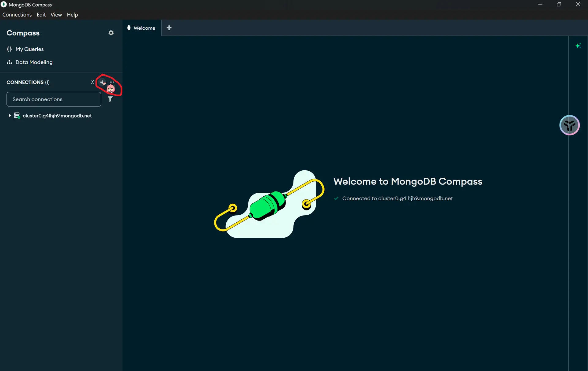
Task: Expand cluster0.g4lhjh9.mongodb.net connection arrow
Action: pyautogui.click(x=10, y=116)
